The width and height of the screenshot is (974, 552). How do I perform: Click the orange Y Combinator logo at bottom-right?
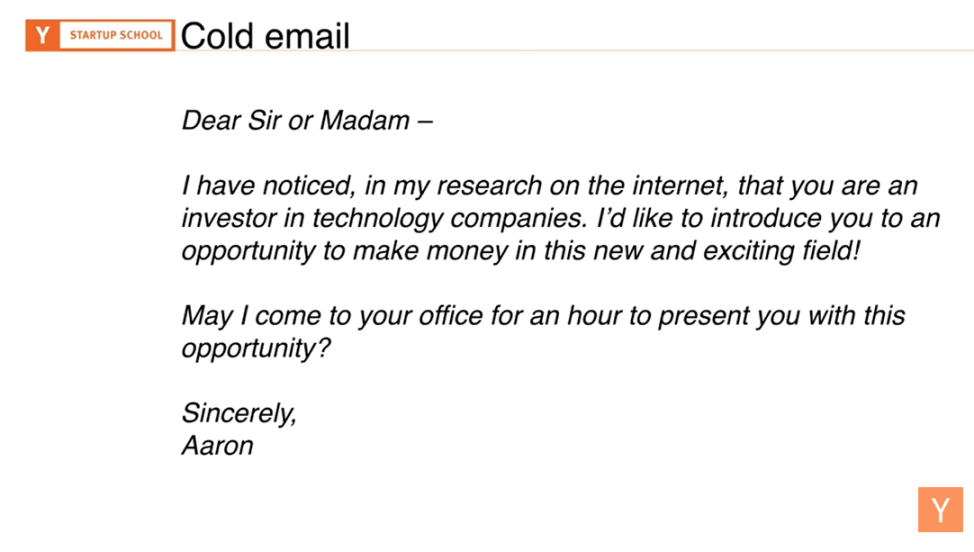[940, 510]
